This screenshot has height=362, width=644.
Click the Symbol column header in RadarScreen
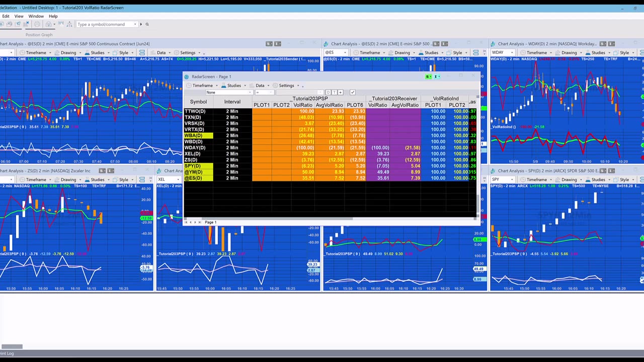click(x=198, y=102)
